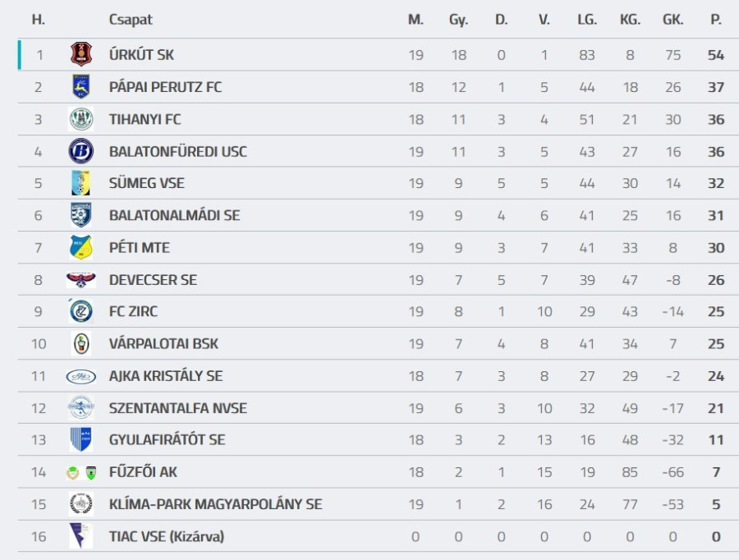Screen dimensions: 739x560
Task: Click the Balatonfüredi USC logo
Action: (x=81, y=151)
